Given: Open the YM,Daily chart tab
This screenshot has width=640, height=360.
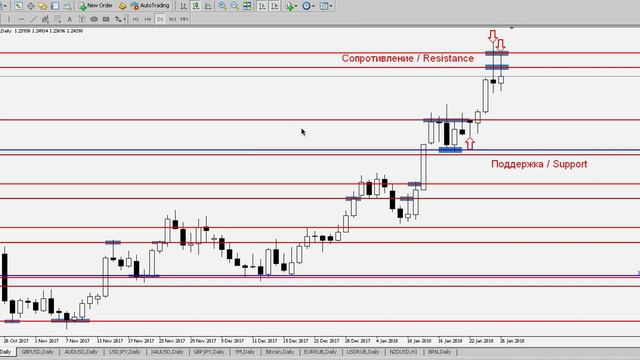Looking at the screenshot, I should tap(244, 352).
